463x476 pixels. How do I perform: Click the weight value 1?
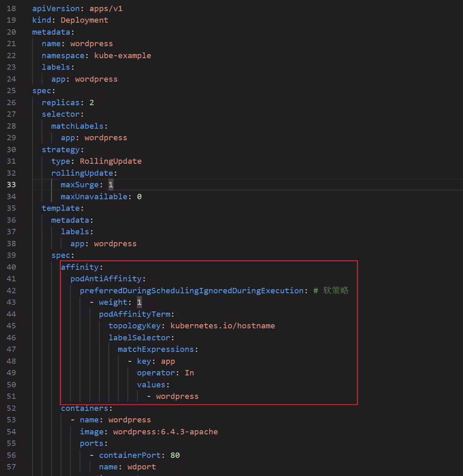coord(139,302)
